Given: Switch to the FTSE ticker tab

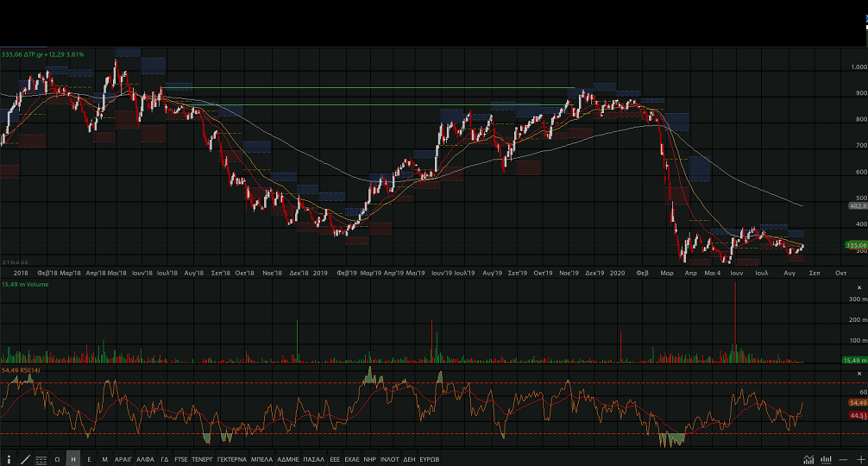Looking at the screenshot, I should pyautogui.click(x=181, y=459).
